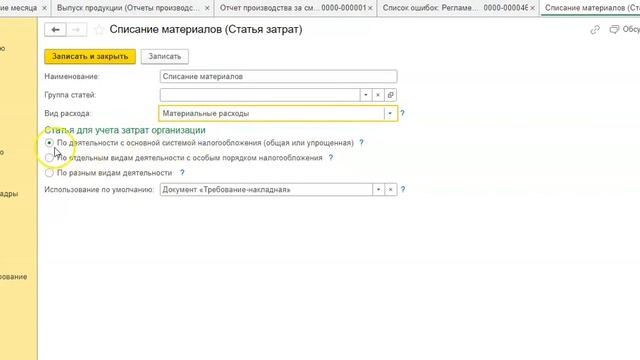Click Записать и закрыть button

(90, 57)
